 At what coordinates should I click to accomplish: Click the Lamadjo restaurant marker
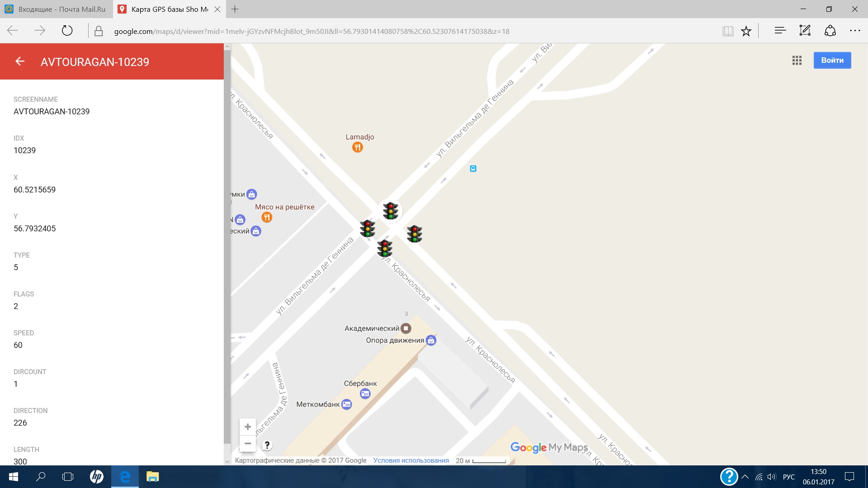(358, 147)
